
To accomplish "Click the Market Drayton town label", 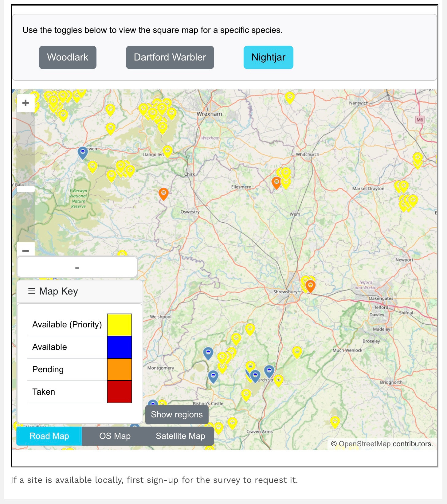I will 368,189.
